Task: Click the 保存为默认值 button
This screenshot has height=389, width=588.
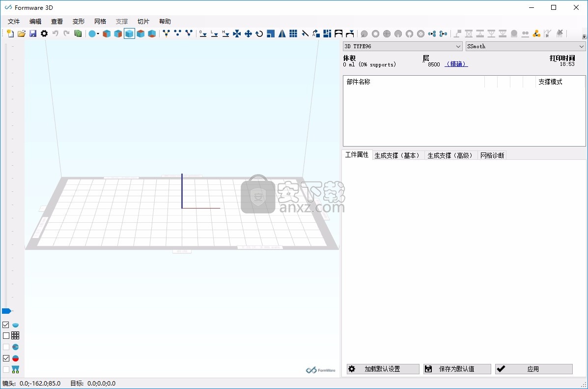Action: [457, 369]
